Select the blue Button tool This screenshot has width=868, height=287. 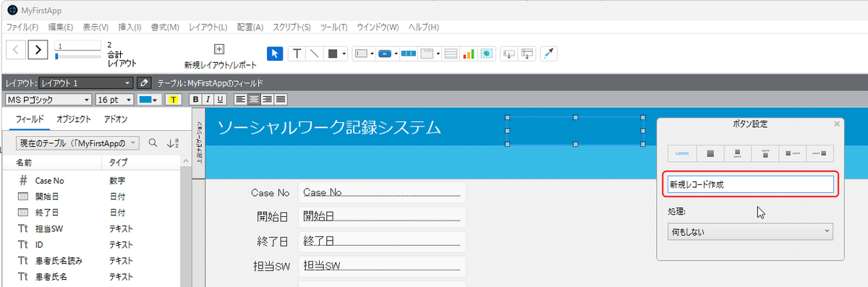(385, 53)
